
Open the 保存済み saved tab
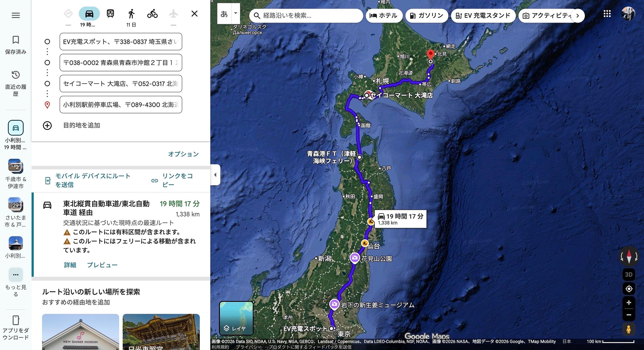click(x=15, y=44)
